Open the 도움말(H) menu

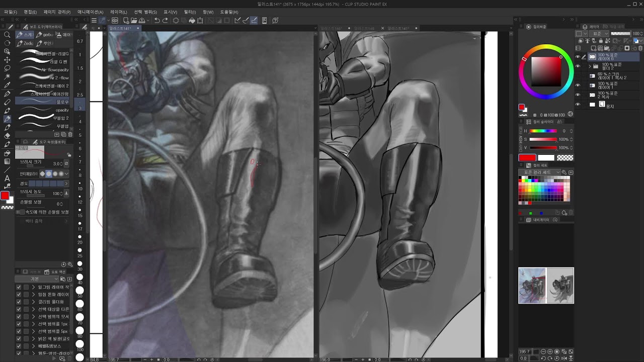[229, 12]
